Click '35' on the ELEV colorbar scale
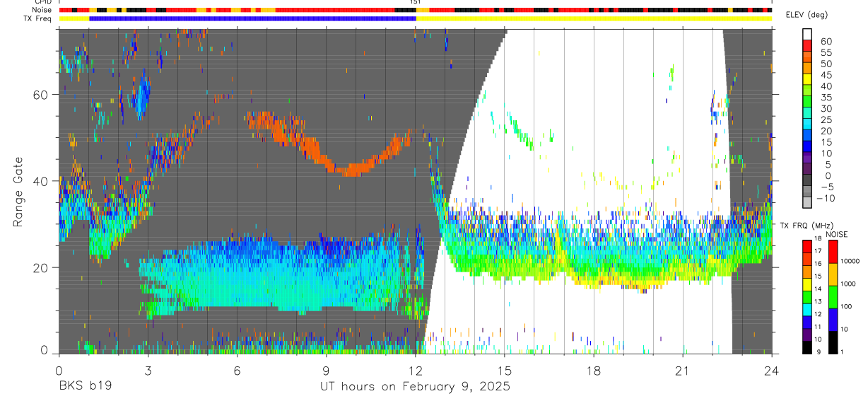This screenshot has width=868, height=401. 826,98
